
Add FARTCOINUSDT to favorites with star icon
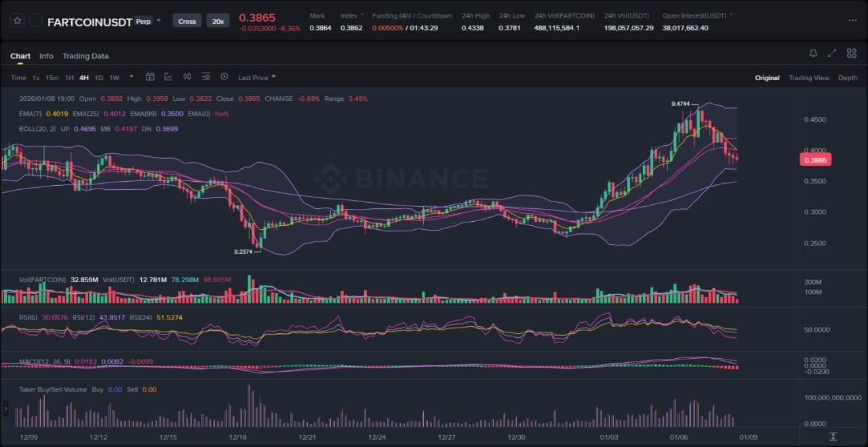pyautogui.click(x=18, y=21)
